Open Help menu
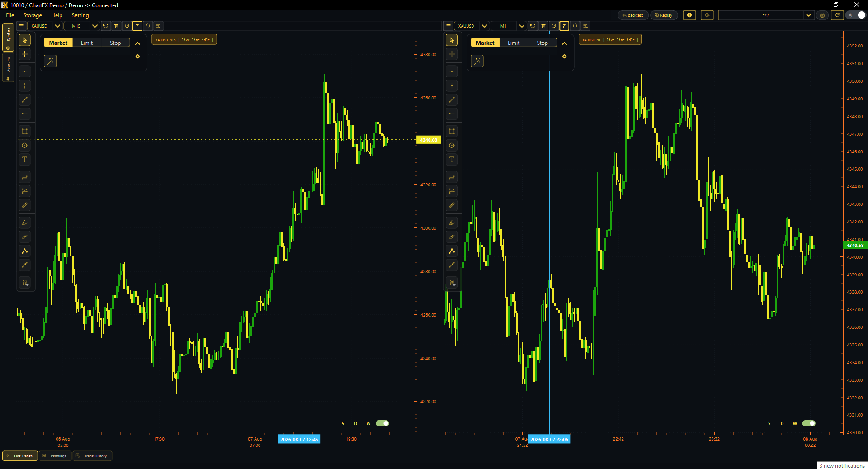 click(x=57, y=15)
